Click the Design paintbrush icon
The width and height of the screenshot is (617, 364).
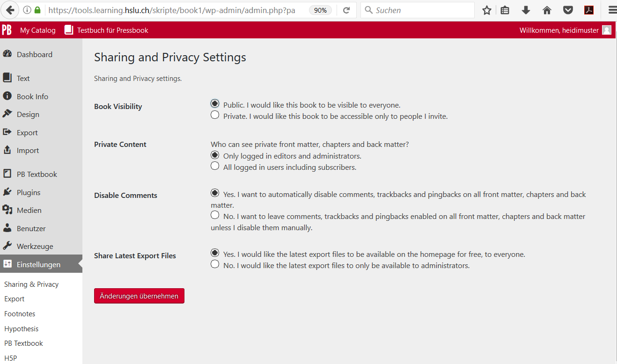tap(7, 114)
